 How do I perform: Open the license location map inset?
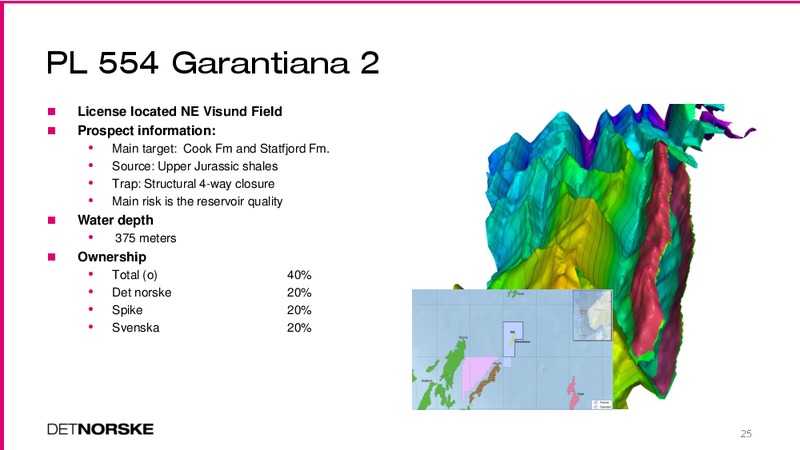click(512, 349)
